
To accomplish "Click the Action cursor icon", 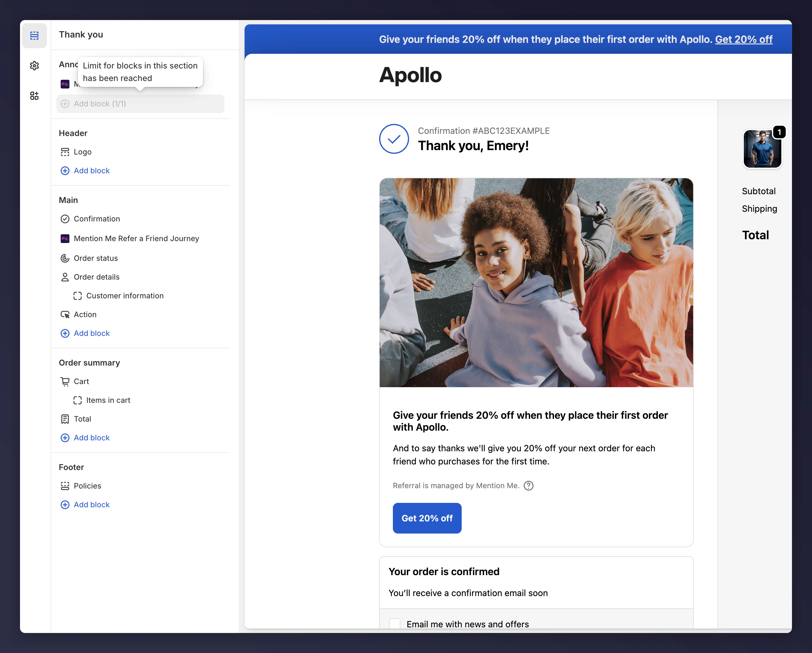I will click(x=65, y=314).
